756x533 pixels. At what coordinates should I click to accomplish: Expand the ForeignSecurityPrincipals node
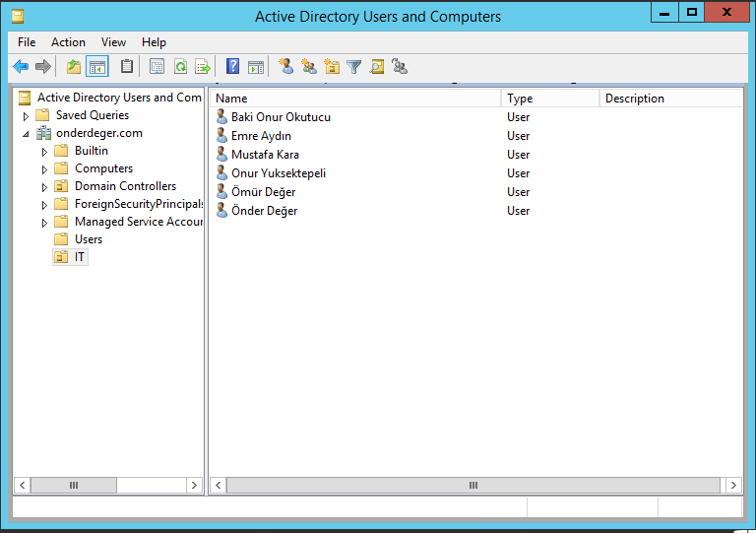(x=44, y=205)
